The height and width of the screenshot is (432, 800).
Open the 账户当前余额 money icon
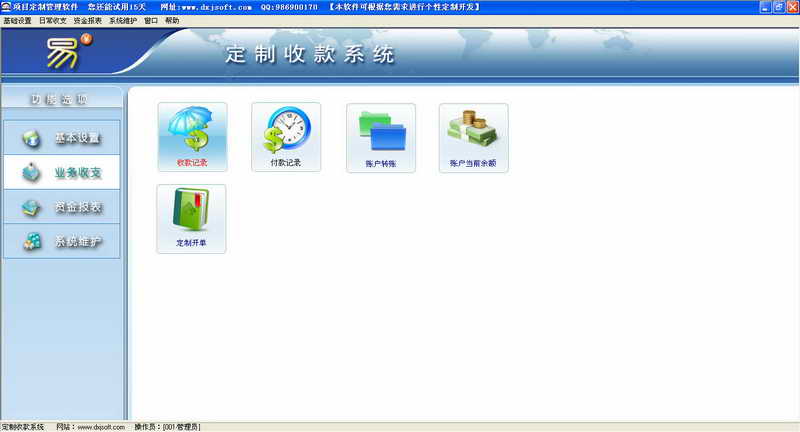473,138
